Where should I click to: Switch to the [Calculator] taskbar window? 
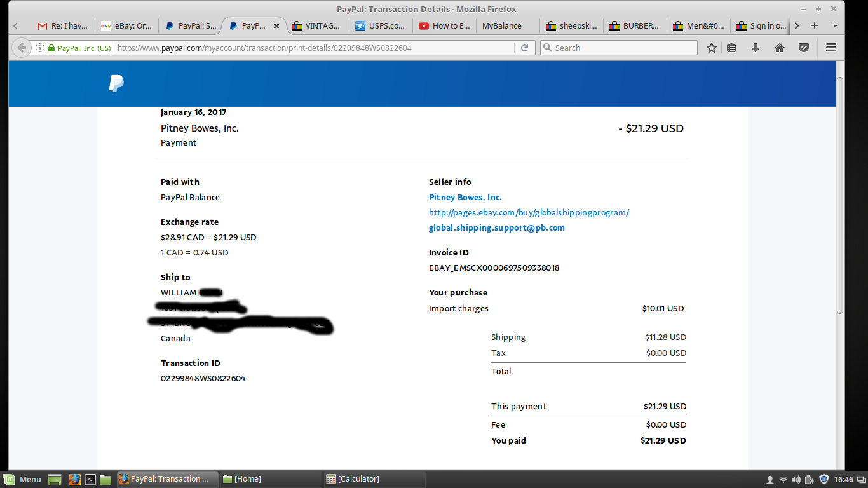click(x=374, y=479)
